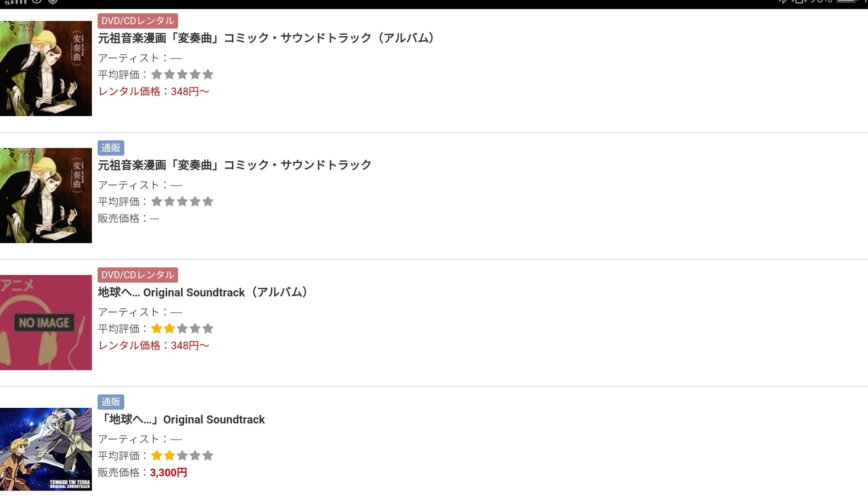
Task: Open 元祖音楽漫画「変奏曲」コミック・サウンドトラック(アルバム) title
Action: click(x=266, y=38)
